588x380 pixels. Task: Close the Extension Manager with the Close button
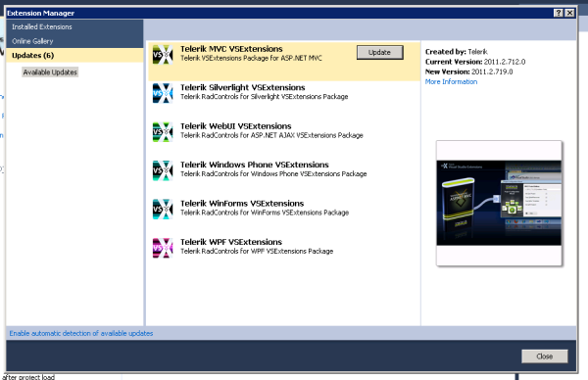click(x=545, y=356)
